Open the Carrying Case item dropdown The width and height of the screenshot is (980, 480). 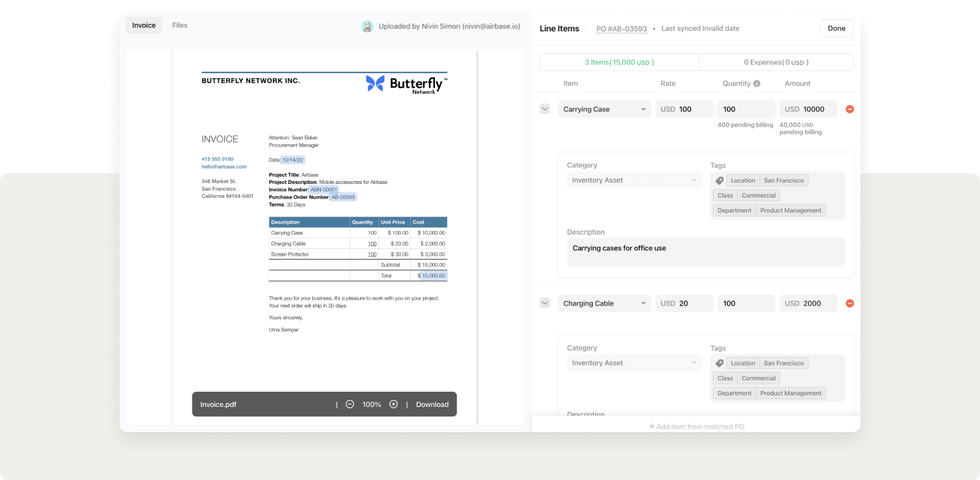(605, 109)
